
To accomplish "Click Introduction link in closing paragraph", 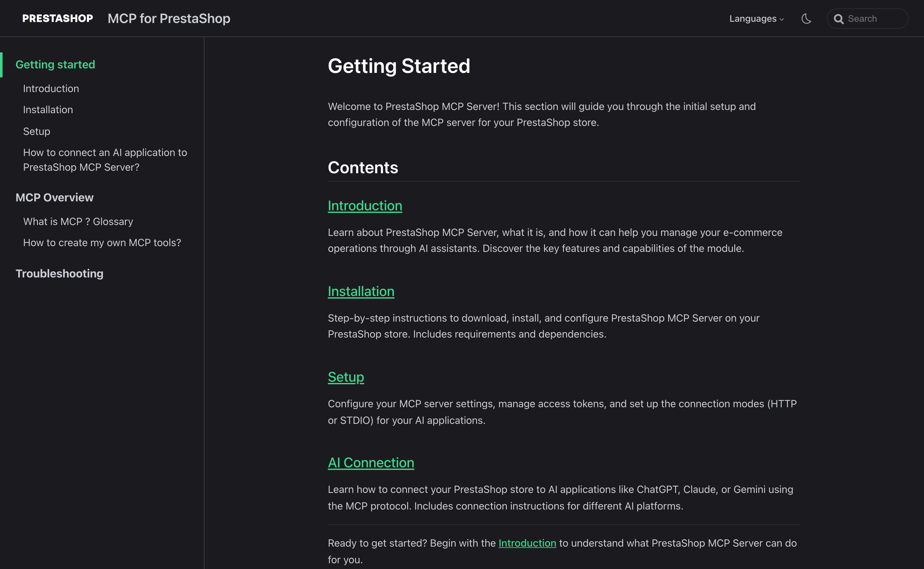I will 527,543.
